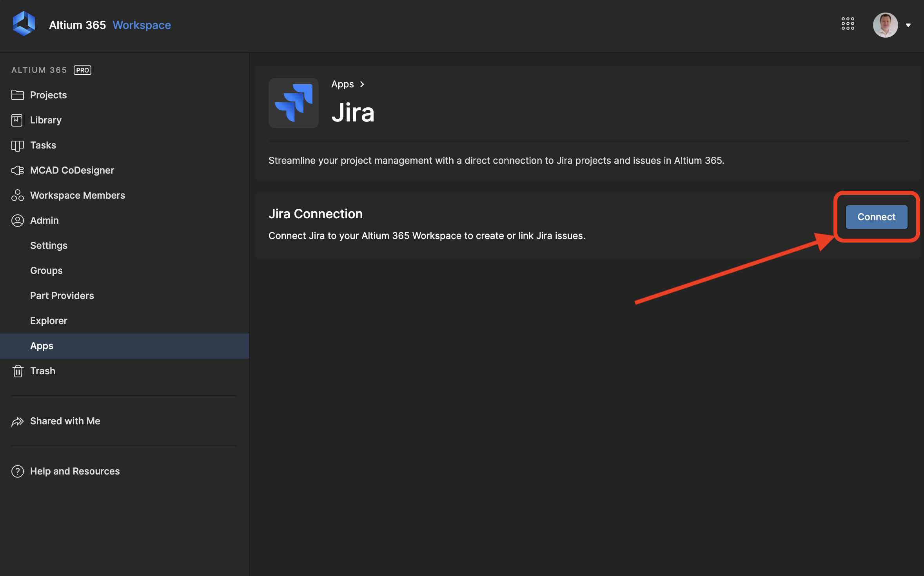Click the Projects folder icon

18,95
